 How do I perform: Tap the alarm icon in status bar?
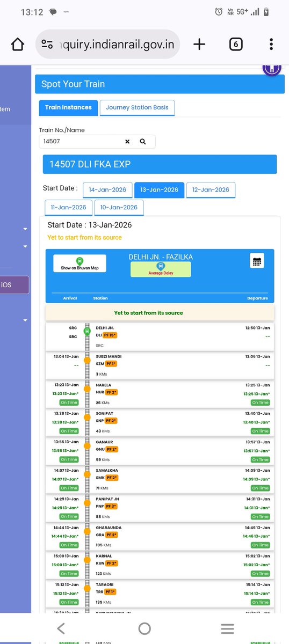pos(219,12)
